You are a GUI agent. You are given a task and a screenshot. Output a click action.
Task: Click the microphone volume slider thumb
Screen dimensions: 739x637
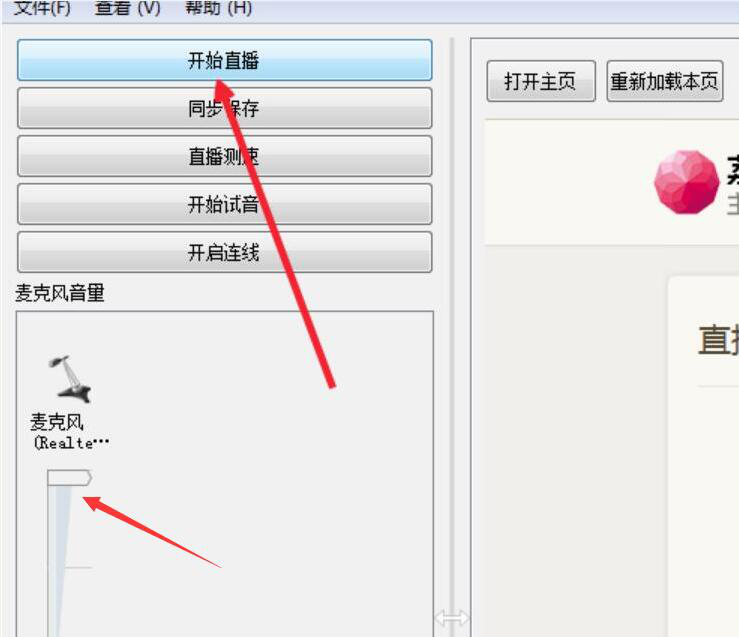[69, 478]
